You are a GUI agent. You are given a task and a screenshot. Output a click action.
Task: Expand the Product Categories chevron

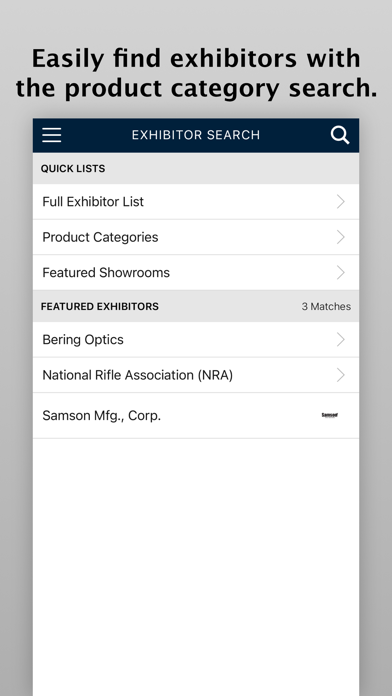[341, 237]
